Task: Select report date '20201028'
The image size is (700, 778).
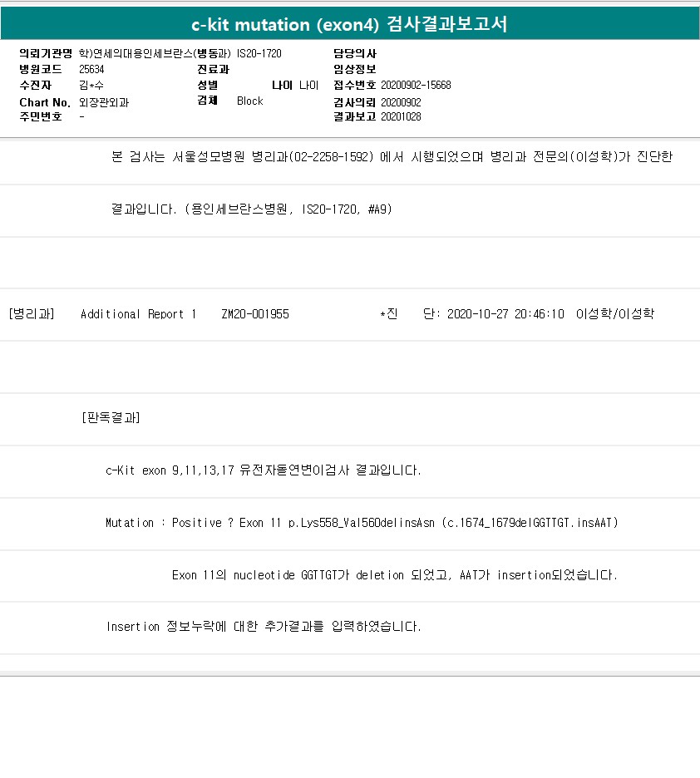Action: pyautogui.click(x=401, y=116)
